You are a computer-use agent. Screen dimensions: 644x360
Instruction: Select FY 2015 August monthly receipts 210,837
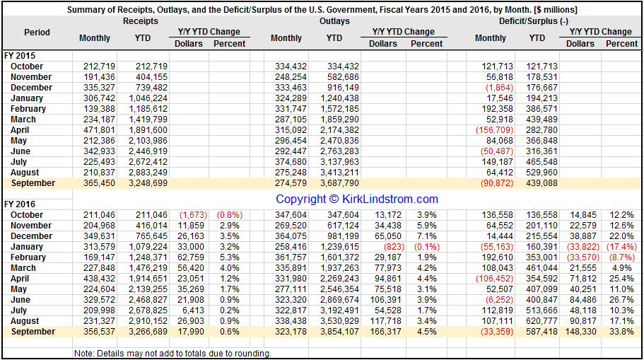pyautogui.click(x=99, y=173)
